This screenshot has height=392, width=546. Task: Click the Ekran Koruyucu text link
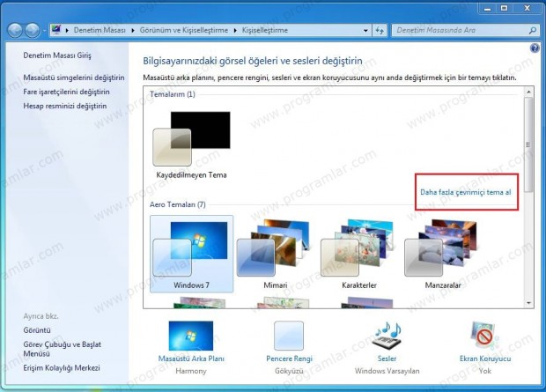(485, 359)
